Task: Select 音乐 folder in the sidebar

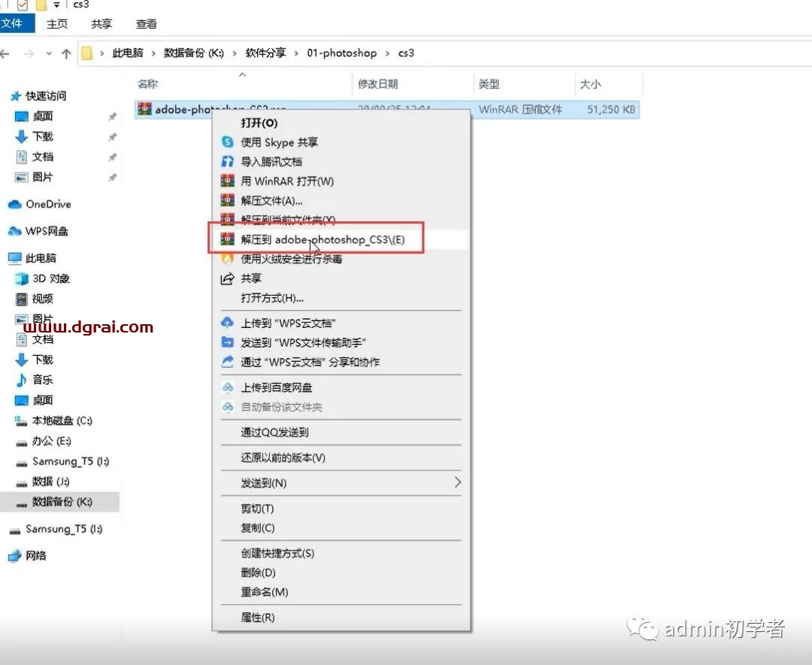Action: [x=42, y=380]
